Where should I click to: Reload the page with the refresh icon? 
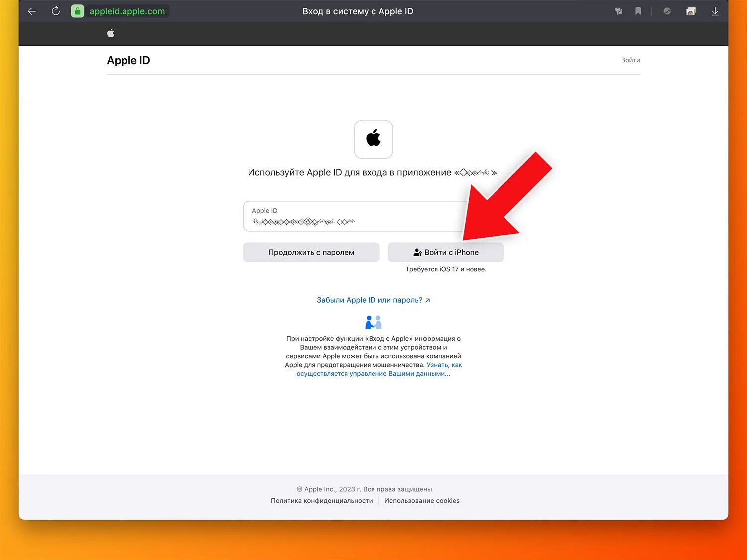click(56, 11)
